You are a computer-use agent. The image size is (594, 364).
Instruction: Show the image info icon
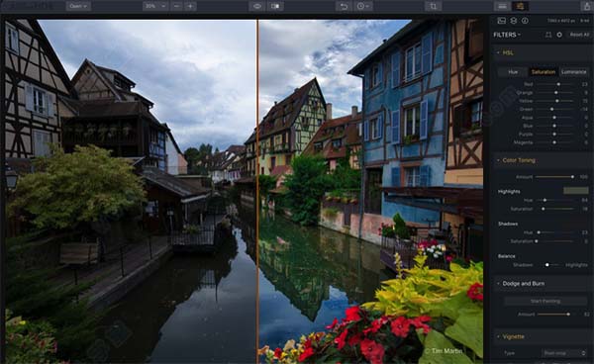tap(525, 21)
